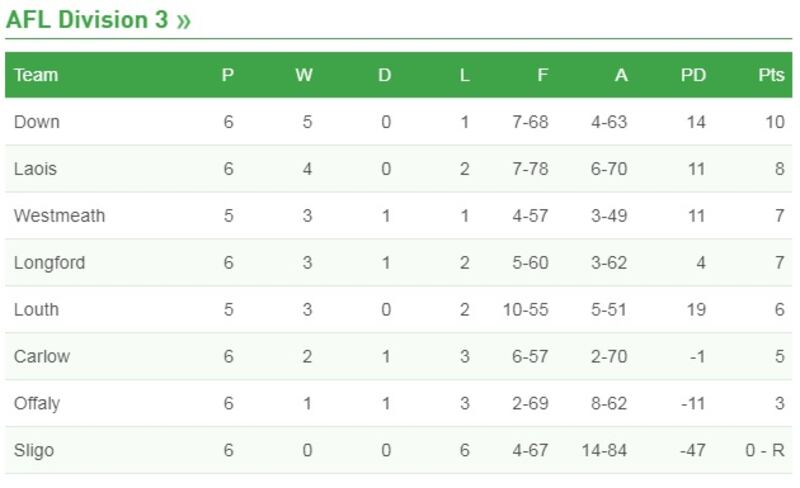This screenshot has width=800, height=488.
Task: Click Offaly's -11 points difference cell
Action: click(693, 404)
